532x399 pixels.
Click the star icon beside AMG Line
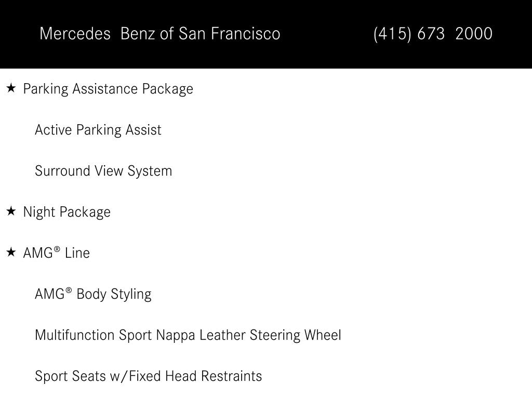click(x=11, y=252)
